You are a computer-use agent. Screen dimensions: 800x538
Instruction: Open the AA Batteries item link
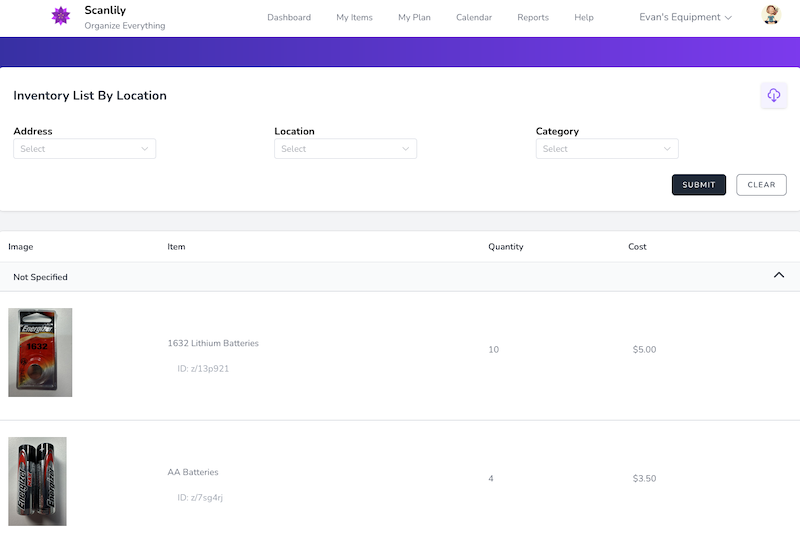click(193, 472)
